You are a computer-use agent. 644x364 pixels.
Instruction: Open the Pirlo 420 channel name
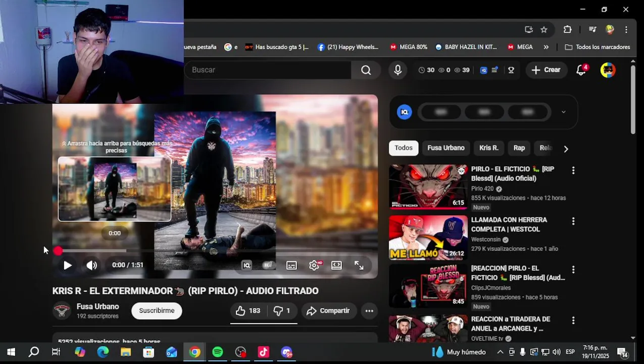[482, 189]
